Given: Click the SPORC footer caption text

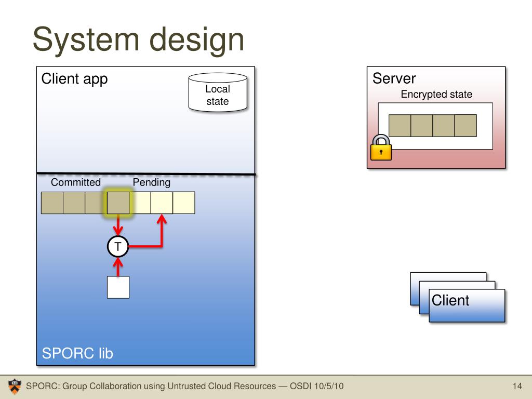Looking at the screenshot, I should [185, 386].
